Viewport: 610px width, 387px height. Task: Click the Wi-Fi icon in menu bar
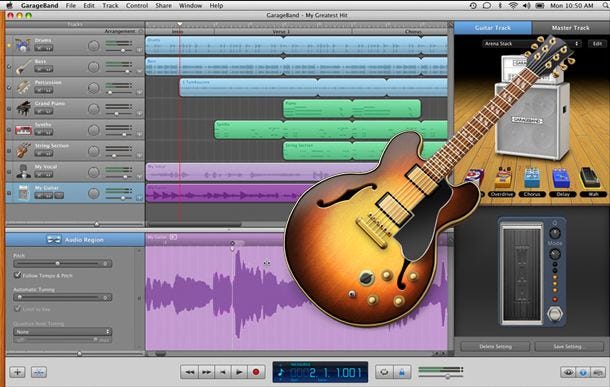514,5
